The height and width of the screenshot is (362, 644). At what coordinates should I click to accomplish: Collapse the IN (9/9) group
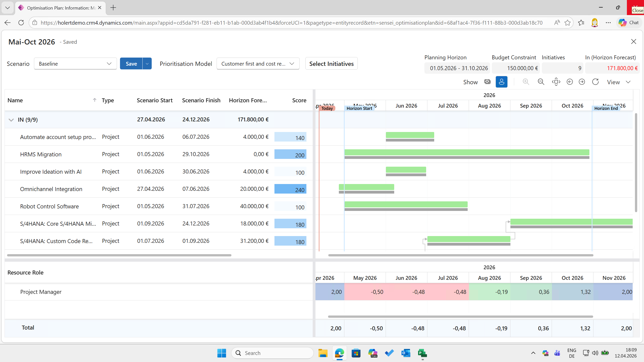(x=11, y=120)
